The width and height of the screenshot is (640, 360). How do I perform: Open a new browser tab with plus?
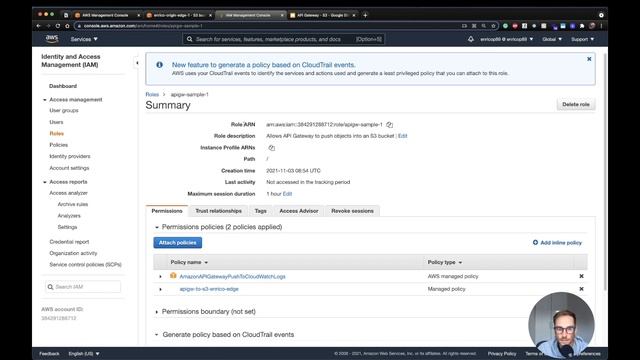[365, 15]
